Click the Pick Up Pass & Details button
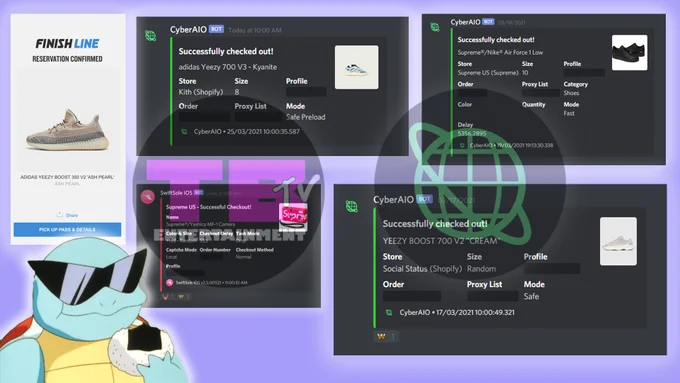The height and width of the screenshot is (383, 680). [x=67, y=229]
